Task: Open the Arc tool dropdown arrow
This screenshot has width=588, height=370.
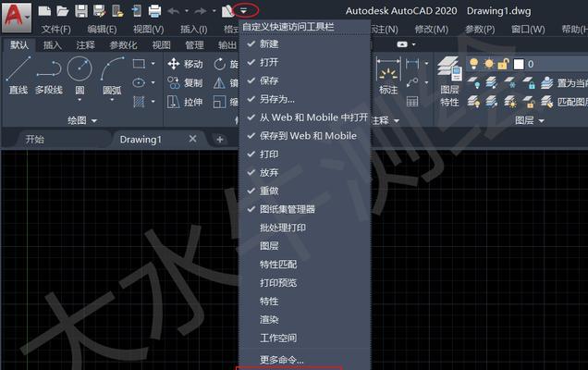Action: (x=112, y=100)
